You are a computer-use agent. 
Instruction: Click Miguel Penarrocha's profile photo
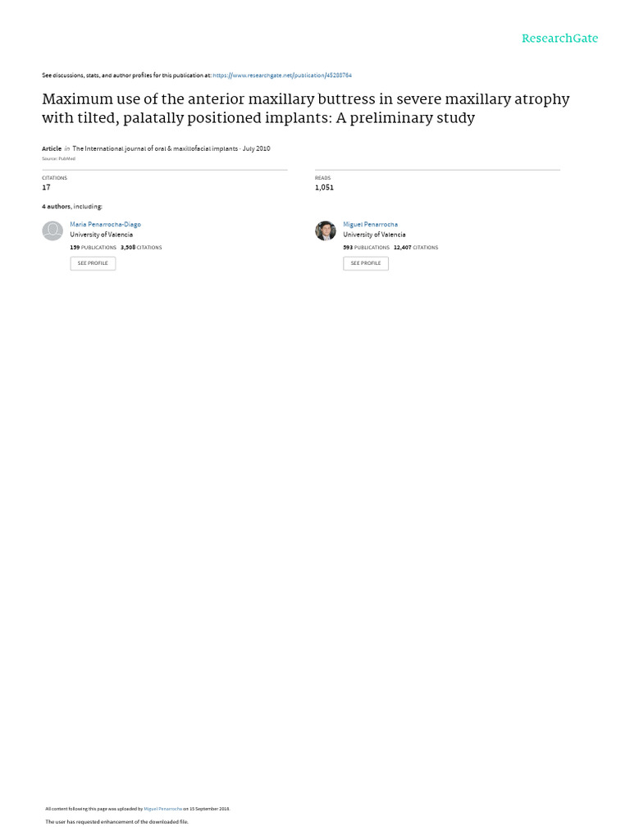point(325,231)
